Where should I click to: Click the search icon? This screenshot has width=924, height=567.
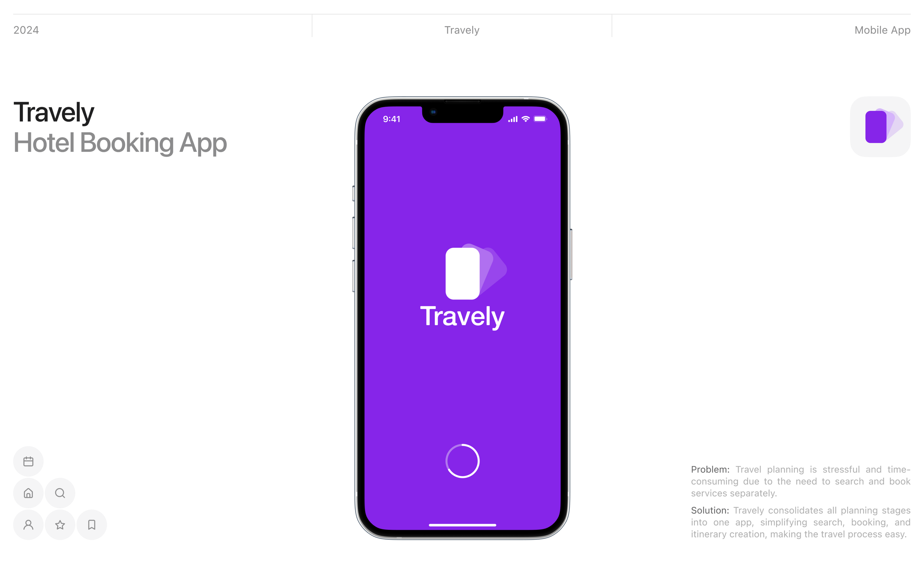[x=61, y=492]
